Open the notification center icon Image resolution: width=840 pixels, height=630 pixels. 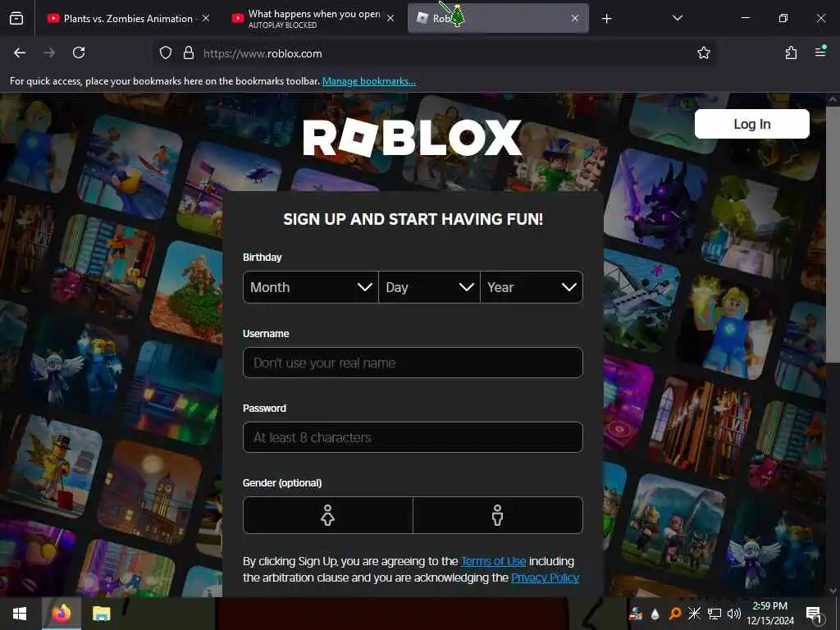pyautogui.click(x=815, y=614)
